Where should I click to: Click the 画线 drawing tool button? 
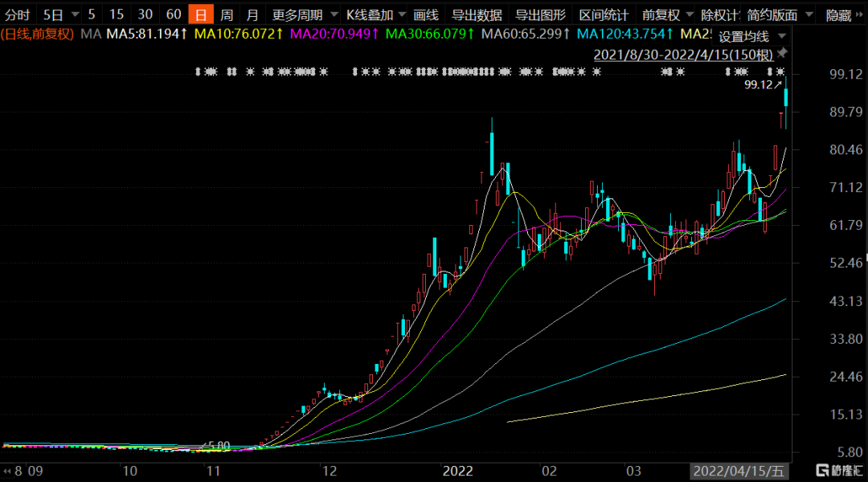[426, 14]
